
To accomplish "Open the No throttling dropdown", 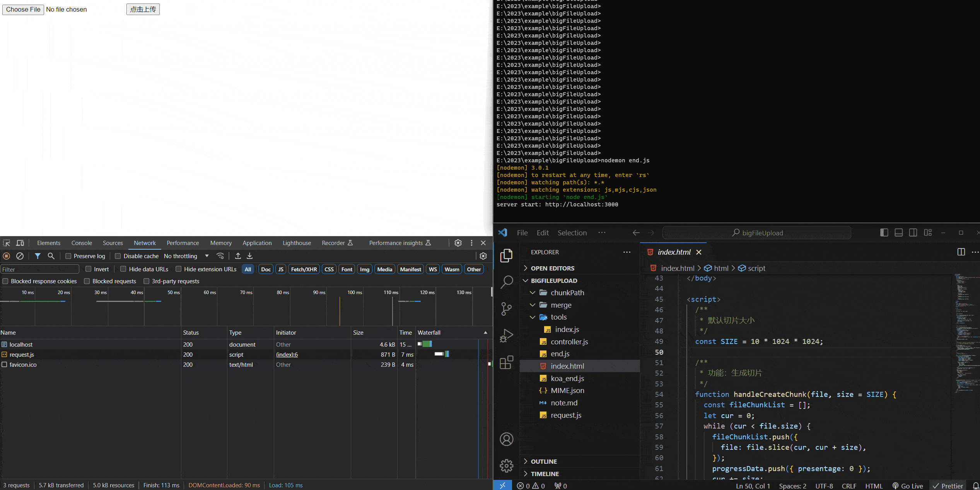I will (186, 256).
